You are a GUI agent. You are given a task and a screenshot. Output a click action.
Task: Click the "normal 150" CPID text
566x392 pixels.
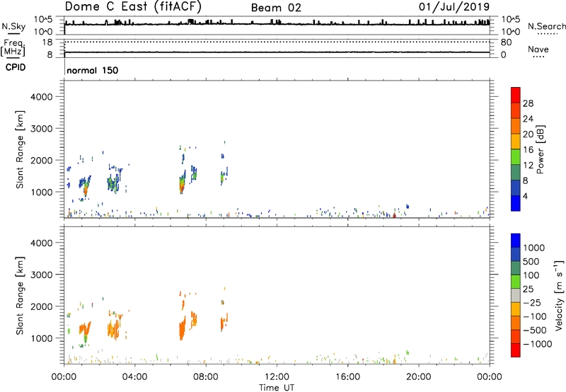tap(93, 70)
